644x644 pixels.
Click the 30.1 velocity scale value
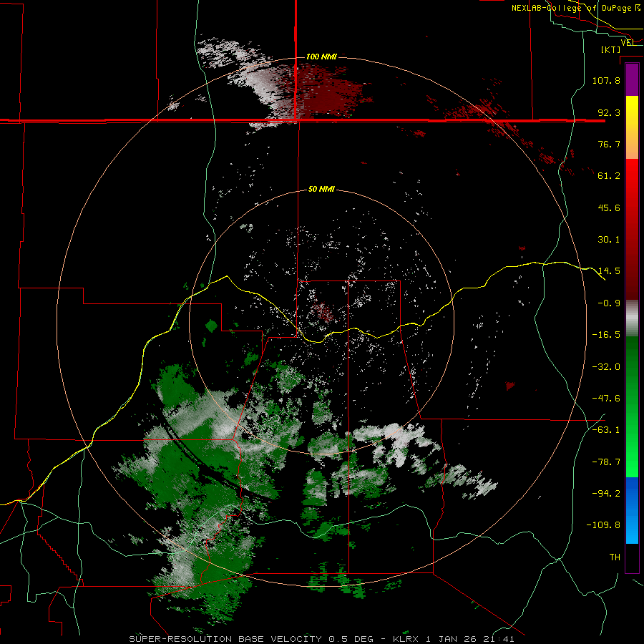point(609,240)
